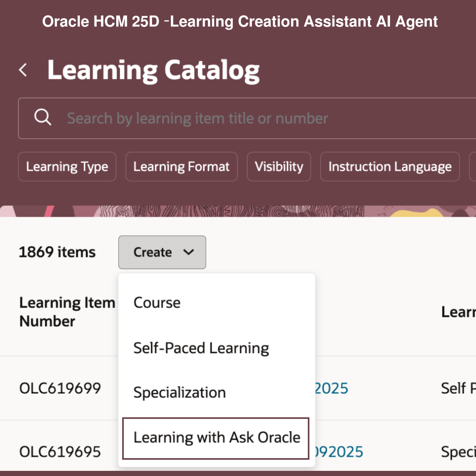
Task: Click the magnifying glass search icon
Action: [x=42, y=118]
